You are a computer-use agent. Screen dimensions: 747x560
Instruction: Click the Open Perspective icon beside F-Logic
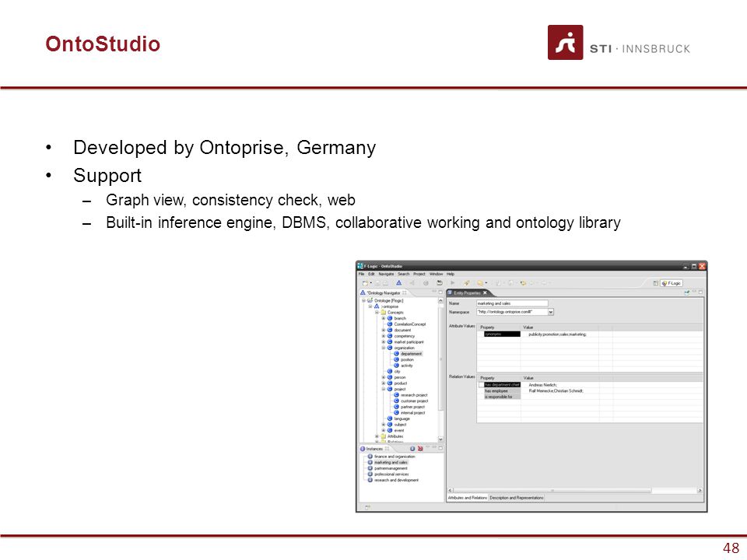[x=655, y=283]
